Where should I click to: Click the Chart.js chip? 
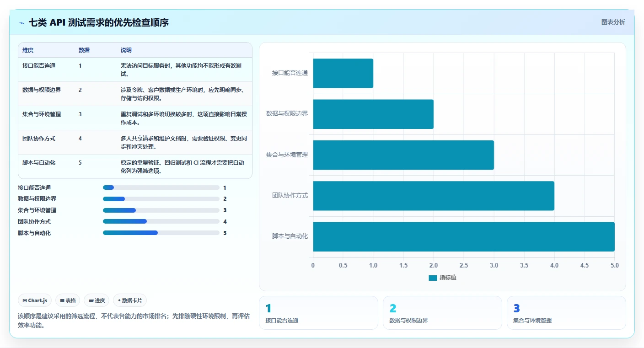pyautogui.click(x=35, y=300)
